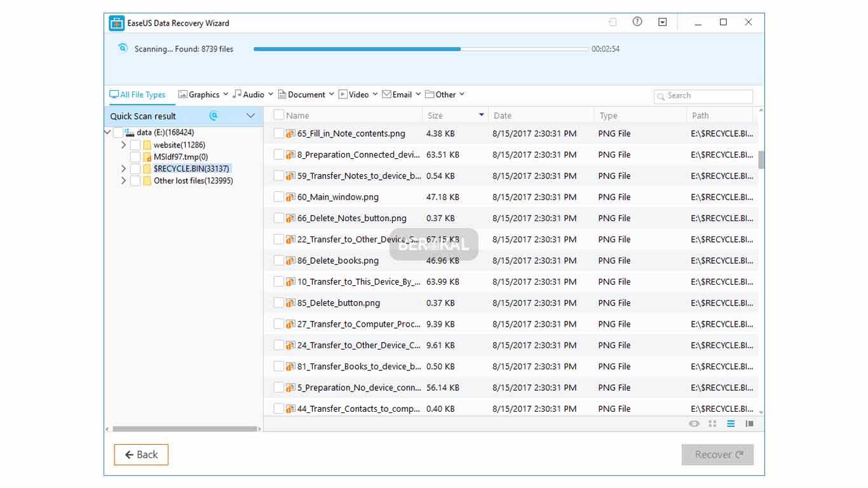Select the 44_Transfer_Contacts_to_comp file row
The height and width of the screenshot is (488, 868).
click(511, 409)
